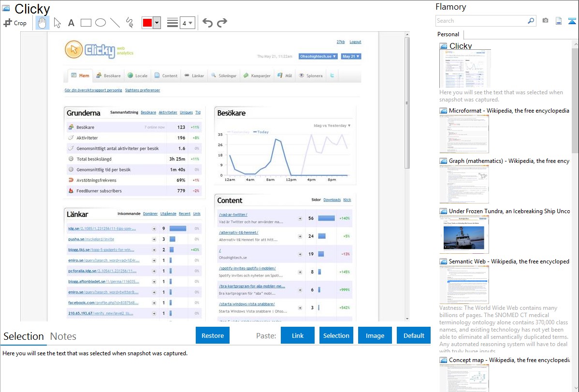Undo the last annotation

(x=207, y=23)
